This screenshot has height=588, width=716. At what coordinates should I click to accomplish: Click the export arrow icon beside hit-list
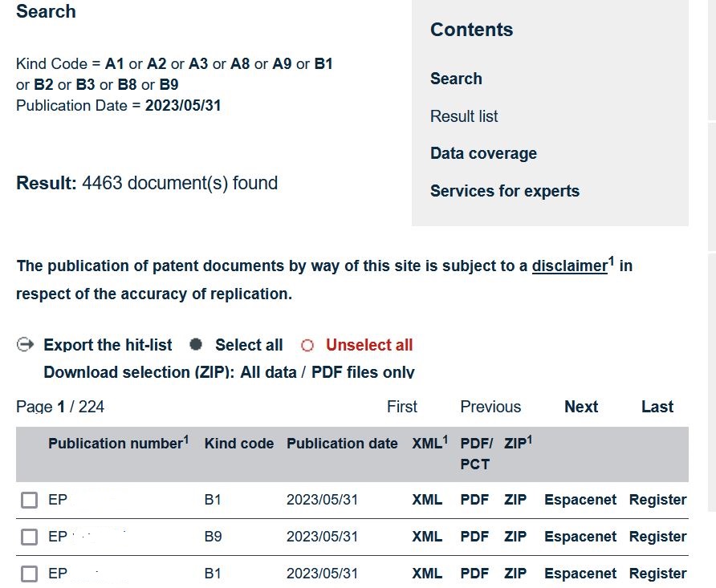pyautogui.click(x=25, y=344)
